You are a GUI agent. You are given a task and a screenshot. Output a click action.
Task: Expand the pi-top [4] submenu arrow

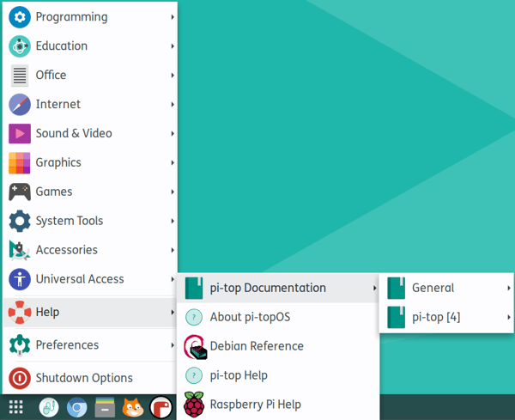coord(508,317)
